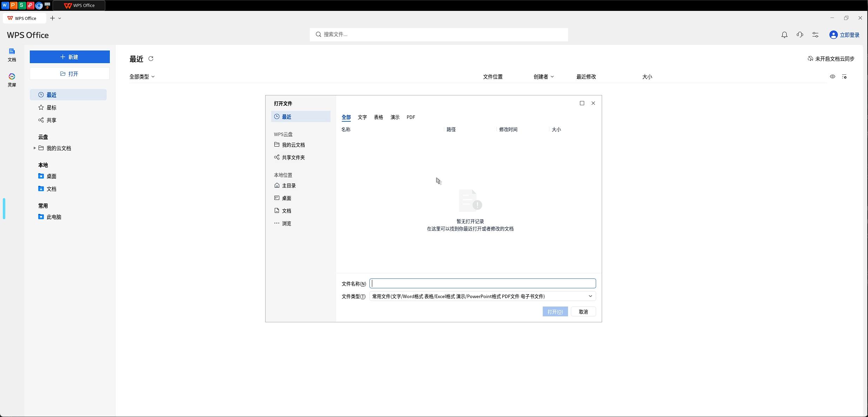
Task: Open 文档 under 本地 in main sidebar
Action: pyautogui.click(x=68, y=189)
